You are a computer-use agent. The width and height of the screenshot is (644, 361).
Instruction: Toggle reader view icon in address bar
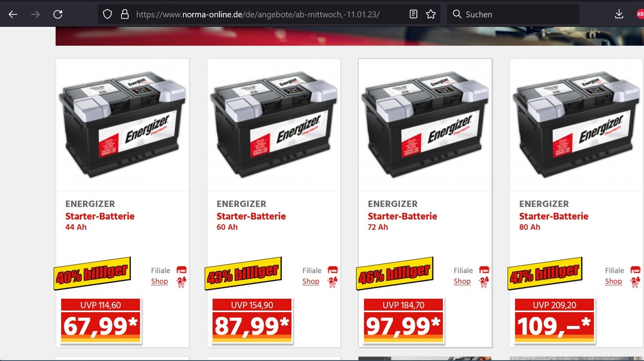click(413, 14)
